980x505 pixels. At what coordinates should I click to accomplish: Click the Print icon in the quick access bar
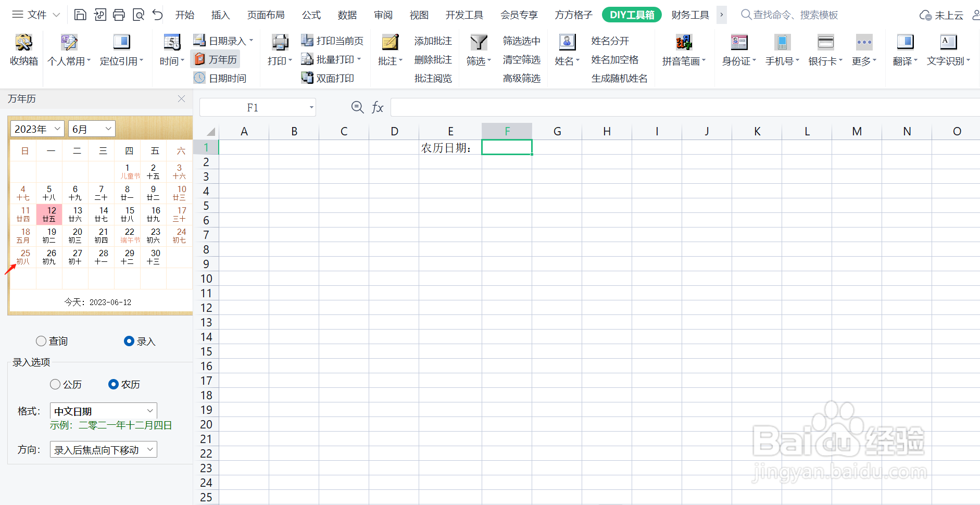pos(119,15)
